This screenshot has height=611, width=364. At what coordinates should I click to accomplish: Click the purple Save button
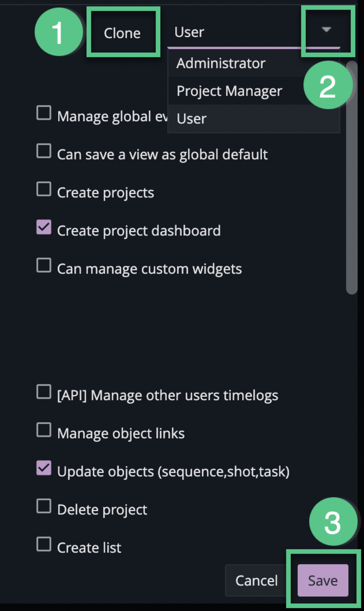(323, 580)
